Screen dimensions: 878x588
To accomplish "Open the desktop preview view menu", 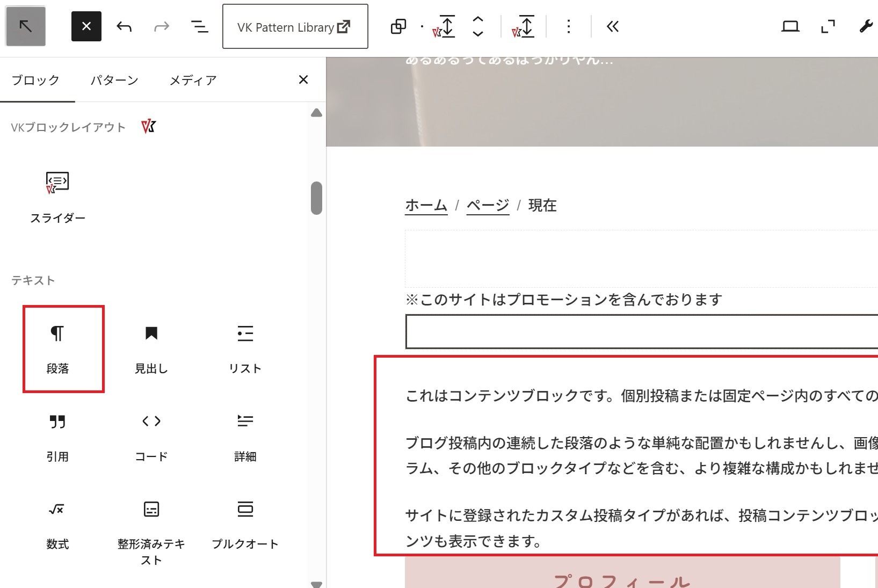I will [x=790, y=26].
